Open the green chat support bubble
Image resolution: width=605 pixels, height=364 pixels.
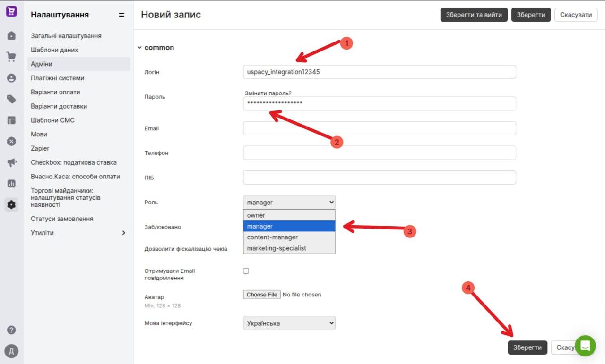pos(585,346)
